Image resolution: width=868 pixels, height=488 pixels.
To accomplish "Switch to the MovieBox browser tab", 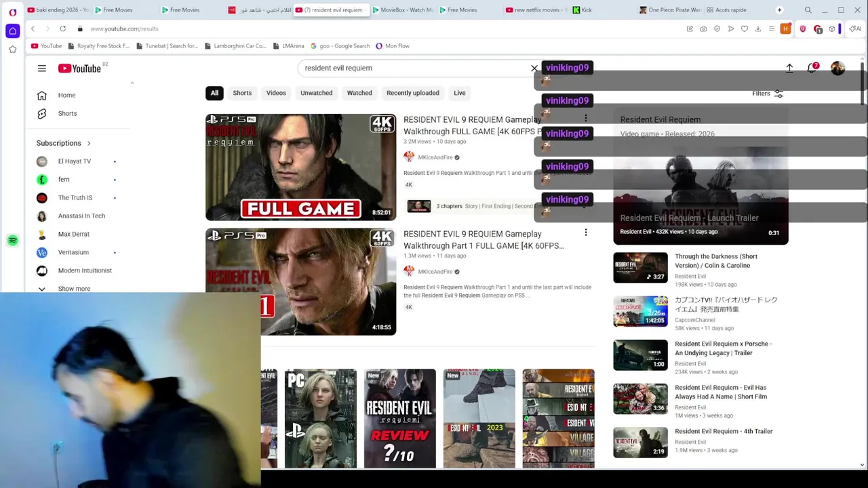I will pos(403,10).
